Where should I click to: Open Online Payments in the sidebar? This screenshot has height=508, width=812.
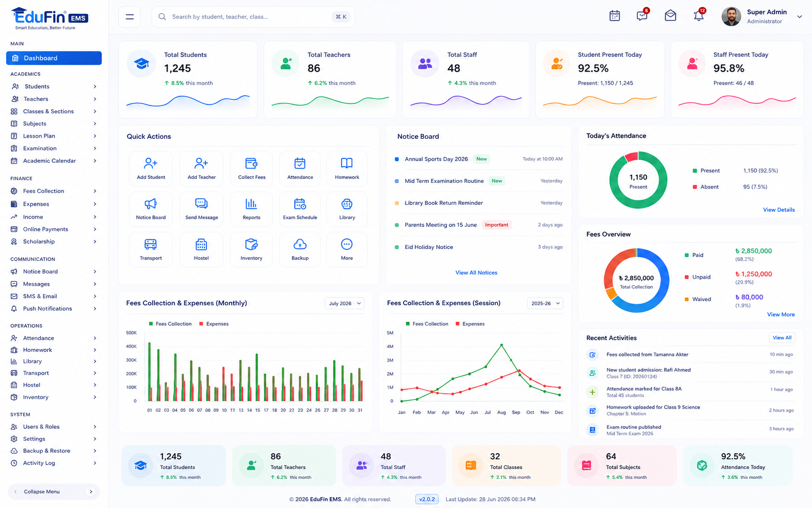point(54,229)
